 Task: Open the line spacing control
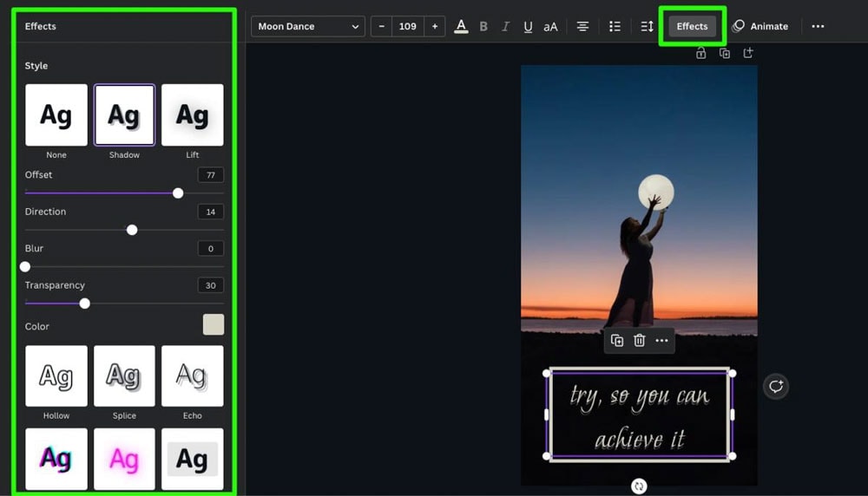click(647, 27)
